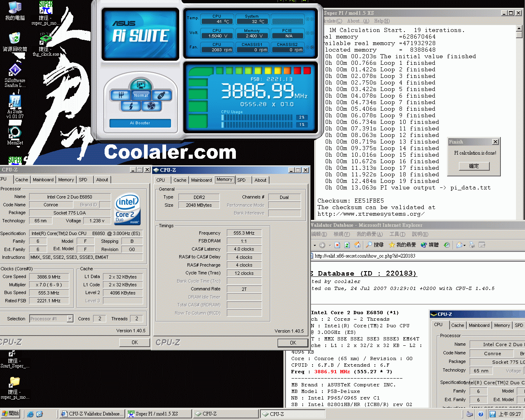This screenshot has width=525, height=420.
Task: Click OK in the left CPU-Z processor window
Action: point(135,342)
